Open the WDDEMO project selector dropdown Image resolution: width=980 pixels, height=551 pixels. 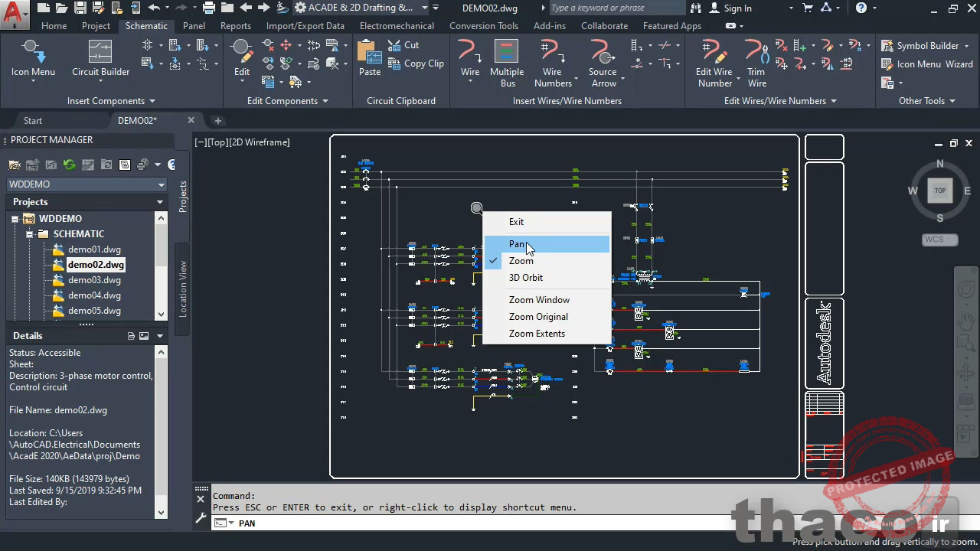[160, 184]
